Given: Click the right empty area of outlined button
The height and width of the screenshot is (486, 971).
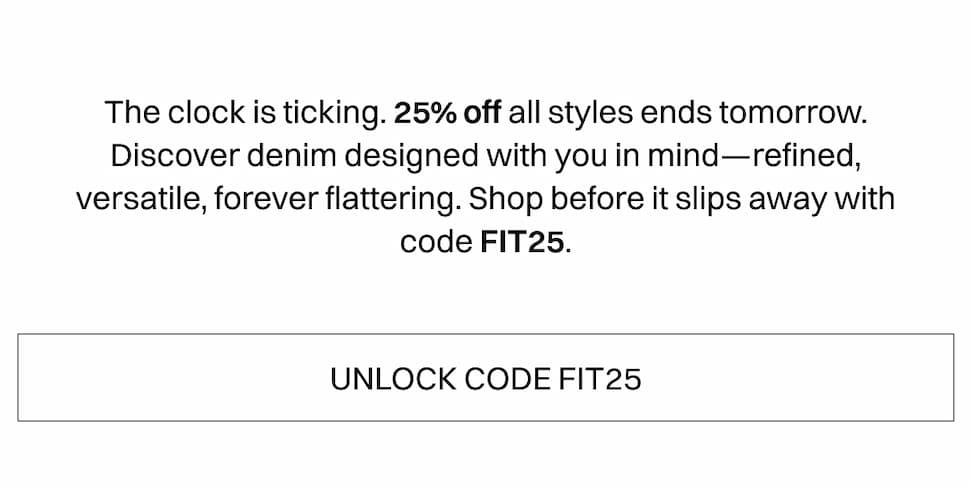Looking at the screenshot, I should pos(820,378).
